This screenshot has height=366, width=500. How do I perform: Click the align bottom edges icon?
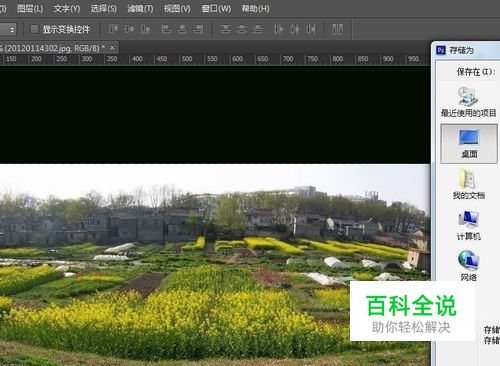pos(145,29)
